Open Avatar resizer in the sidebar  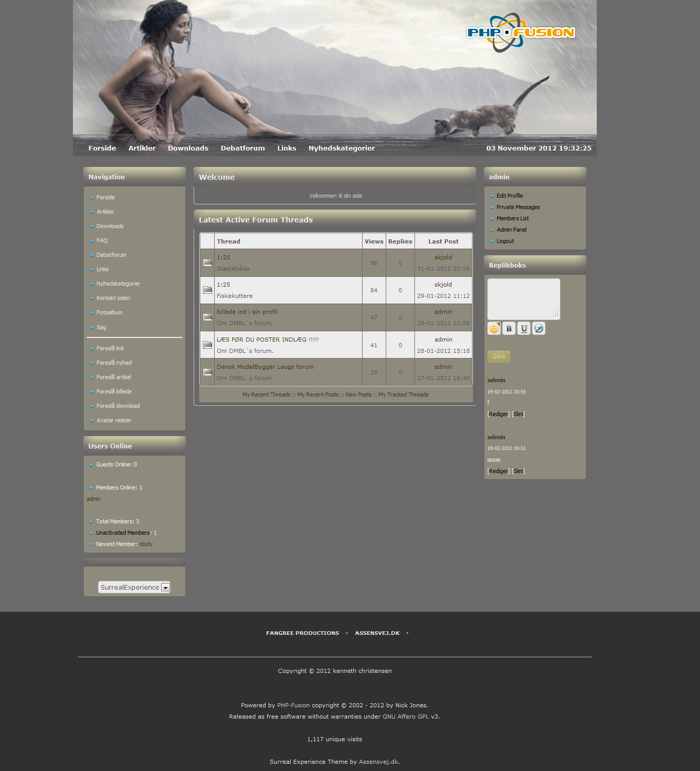click(114, 420)
